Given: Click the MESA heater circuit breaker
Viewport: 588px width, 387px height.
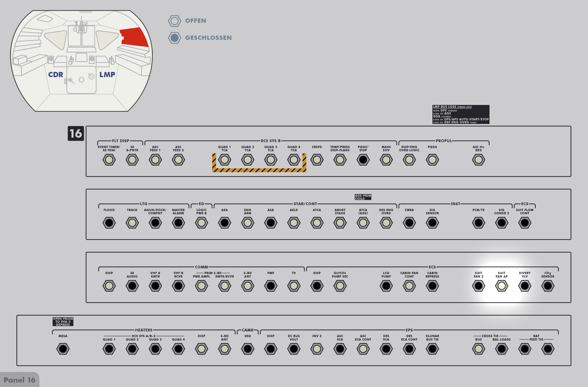Looking at the screenshot, I should pyautogui.click(x=63, y=349).
